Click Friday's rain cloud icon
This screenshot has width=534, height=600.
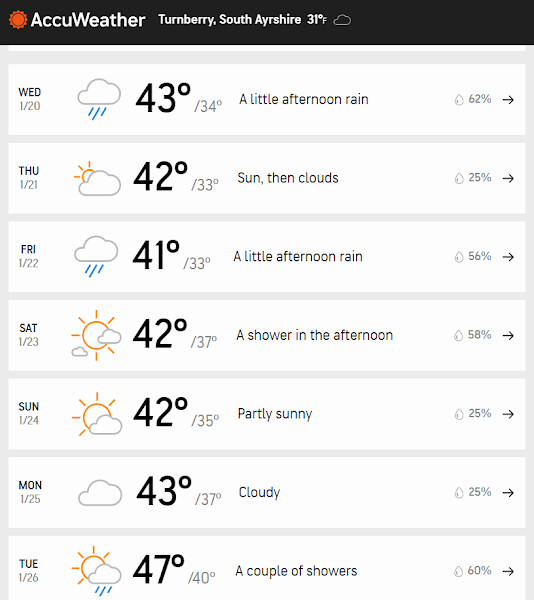click(96, 256)
